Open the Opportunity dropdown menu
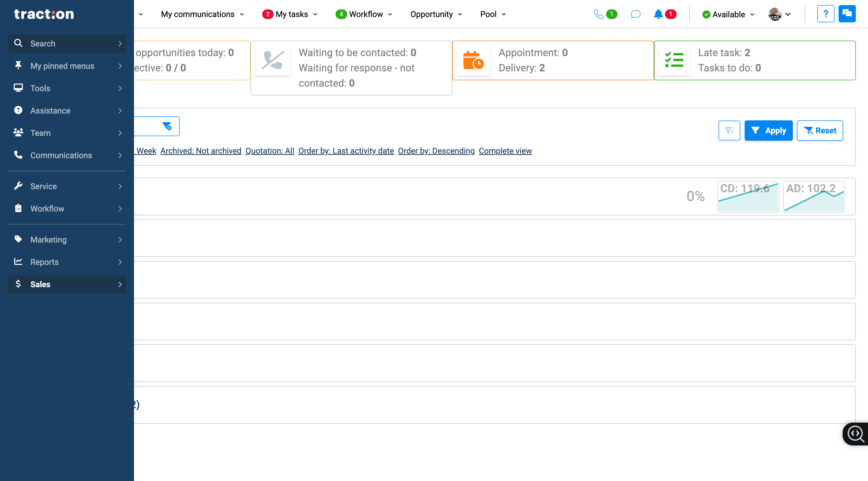Image resolution: width=868 pixels, height=481 pixels. tap(436, 14)
